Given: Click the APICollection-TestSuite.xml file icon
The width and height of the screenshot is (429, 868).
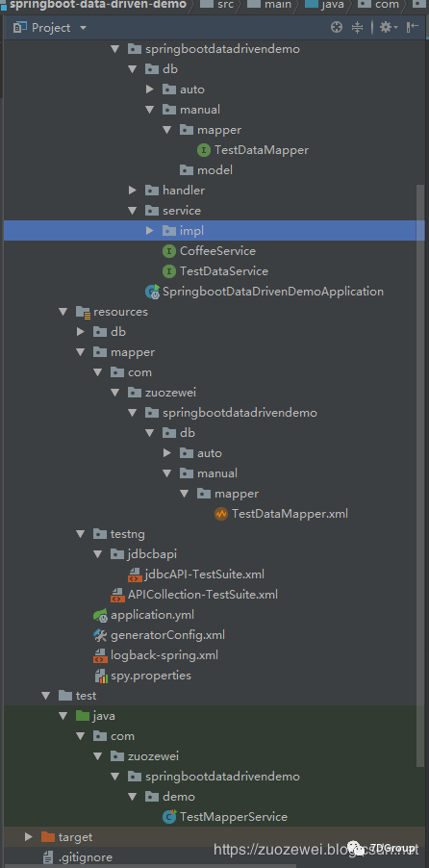Looking at the screenshot, I should (x=117, y=595).
